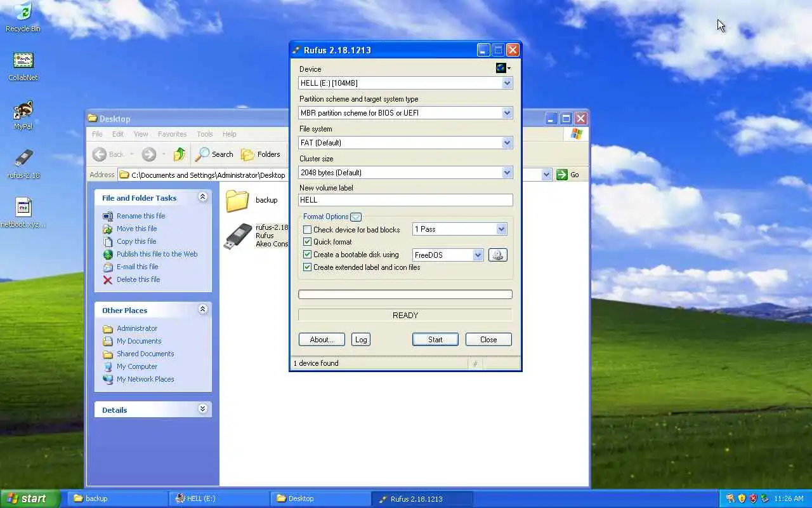Open File system dropdown
Viewport: 812px width, 508px height.
click(x=507, y=143)
